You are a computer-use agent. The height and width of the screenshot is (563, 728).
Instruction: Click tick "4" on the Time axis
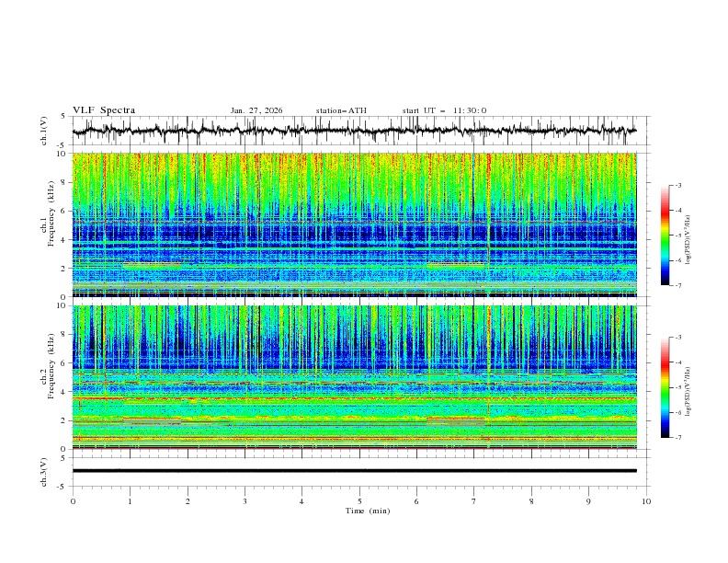301,501
